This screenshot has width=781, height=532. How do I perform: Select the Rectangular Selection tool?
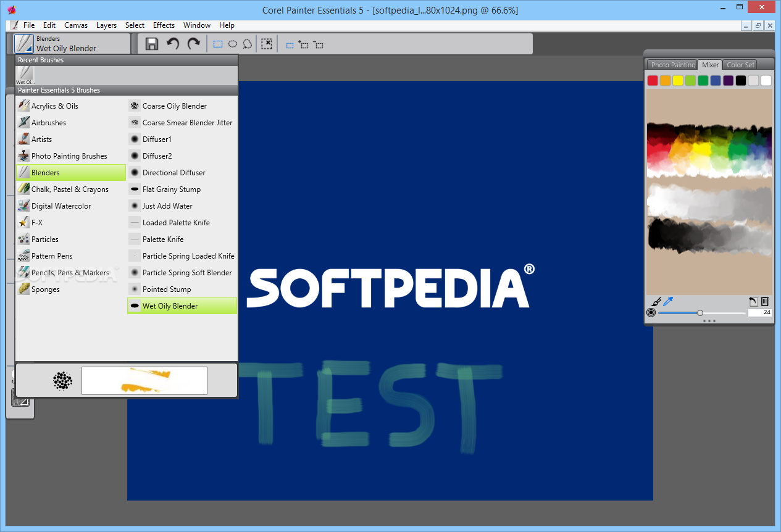point(218,44)
